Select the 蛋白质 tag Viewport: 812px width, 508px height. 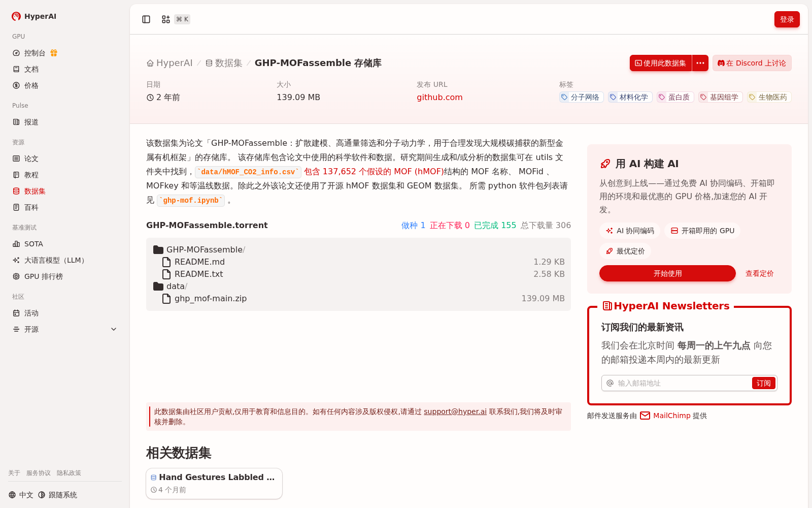click(675, 97)
